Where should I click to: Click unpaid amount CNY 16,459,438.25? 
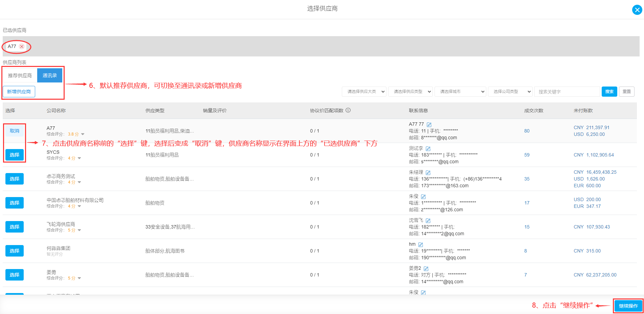(x=595, y=172)
